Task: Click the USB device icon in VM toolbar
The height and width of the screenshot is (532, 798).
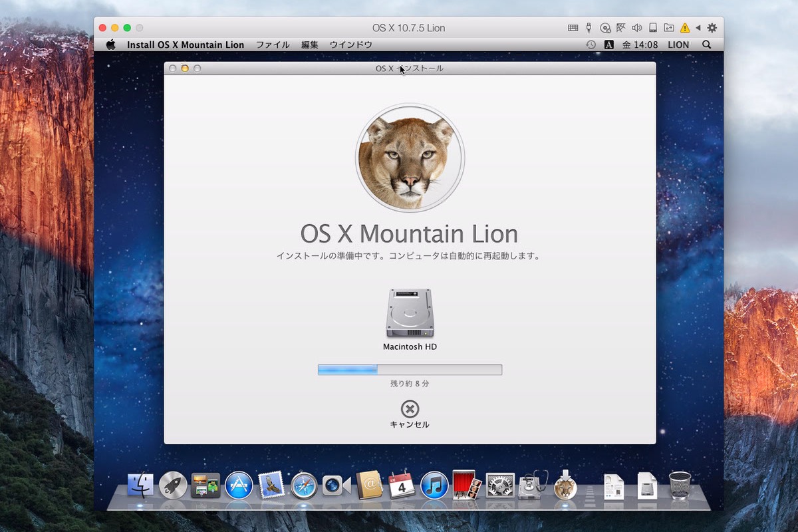Action: coord(589,28)
